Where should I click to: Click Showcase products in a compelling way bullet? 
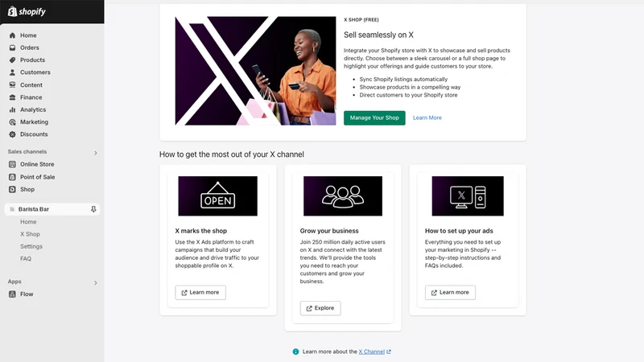[x=410, y=87]
